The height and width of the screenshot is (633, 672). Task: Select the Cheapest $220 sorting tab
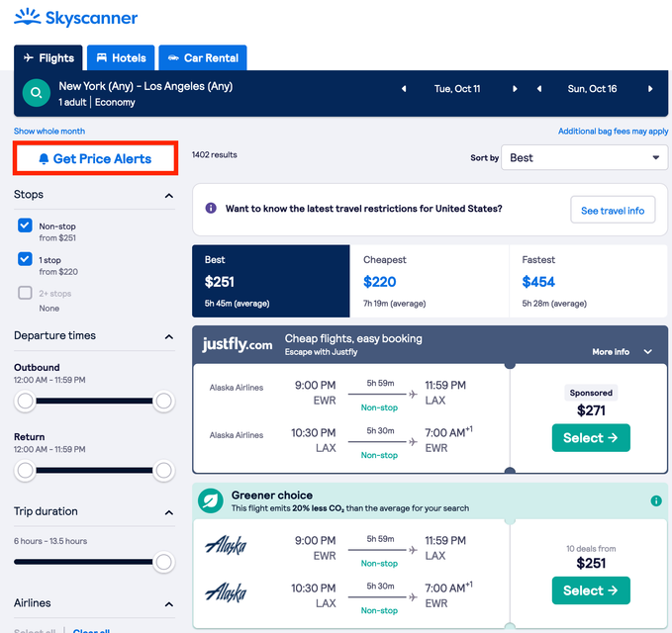point(430,281)
